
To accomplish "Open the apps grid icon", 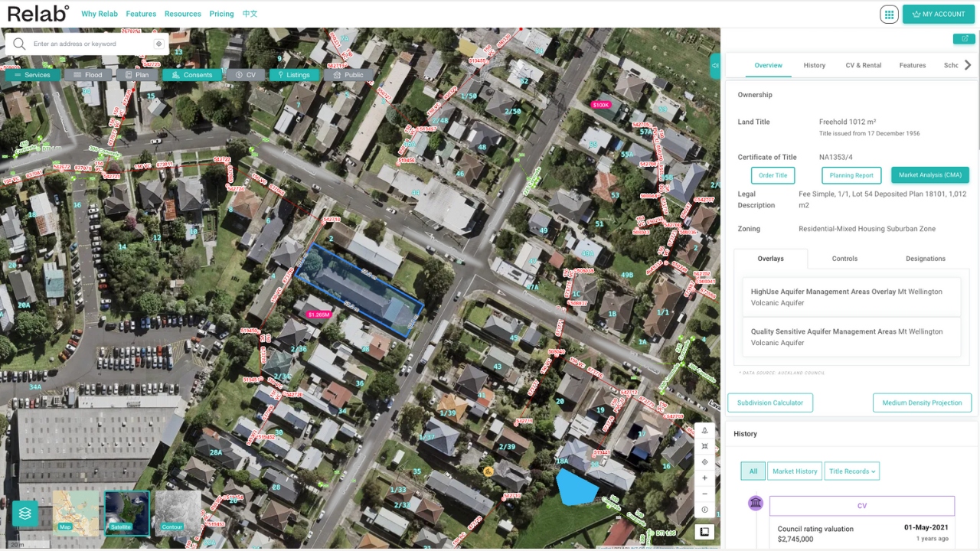I will coord(889,14).
